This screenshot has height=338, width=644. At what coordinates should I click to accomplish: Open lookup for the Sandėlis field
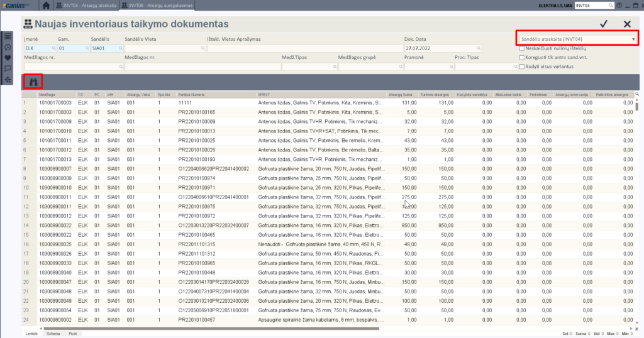[x=120, y=48]
